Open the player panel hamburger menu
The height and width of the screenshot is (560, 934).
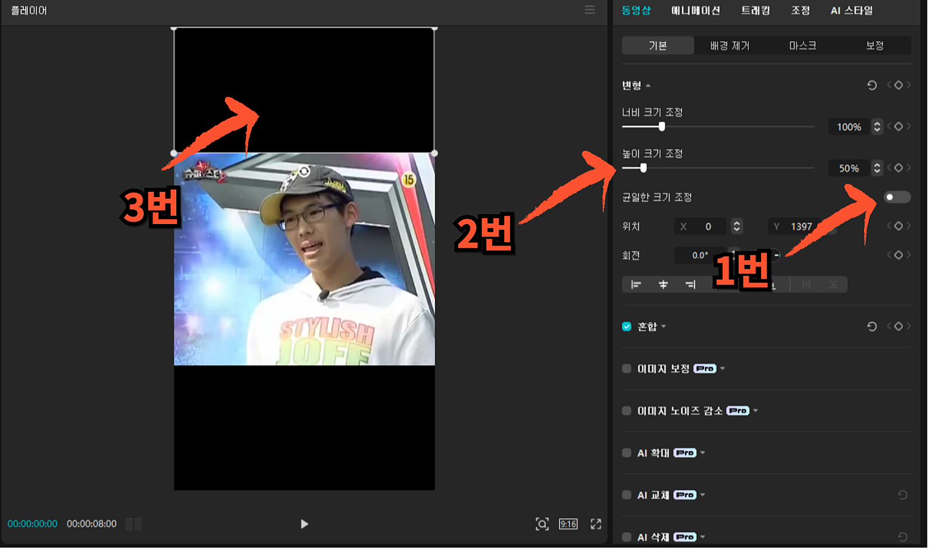(x=590, y=10)
